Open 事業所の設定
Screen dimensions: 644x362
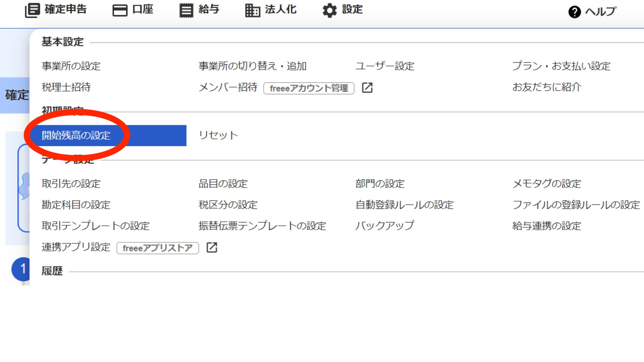coord(71,66)
